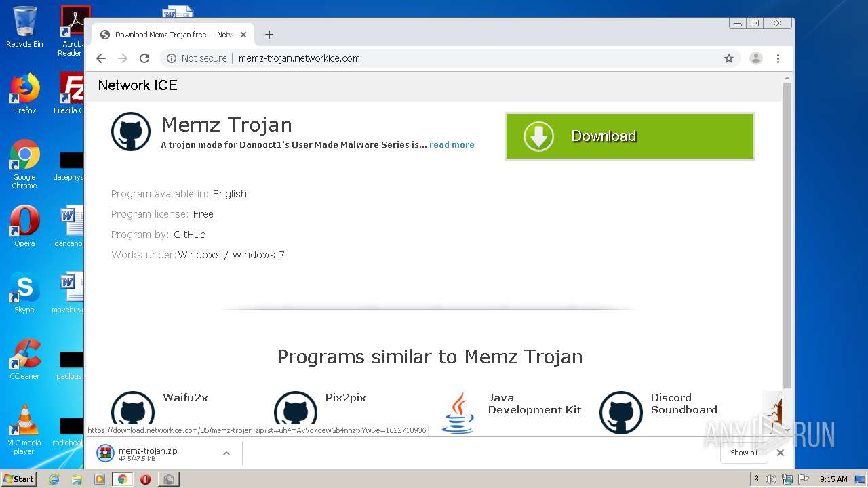Viewport: 868px width, 488px height.
Task: Close the downloads bar
Action: [x=781, y=453]
